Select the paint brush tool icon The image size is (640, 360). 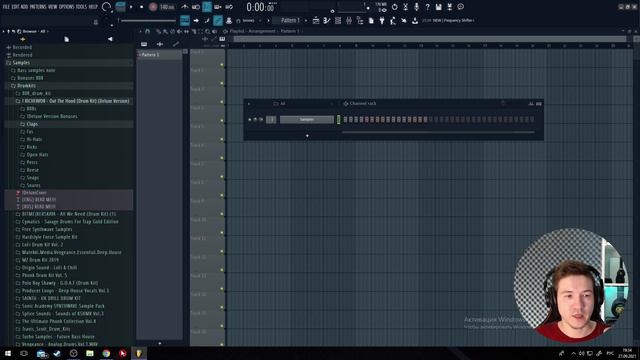click(x=207, y=20)
